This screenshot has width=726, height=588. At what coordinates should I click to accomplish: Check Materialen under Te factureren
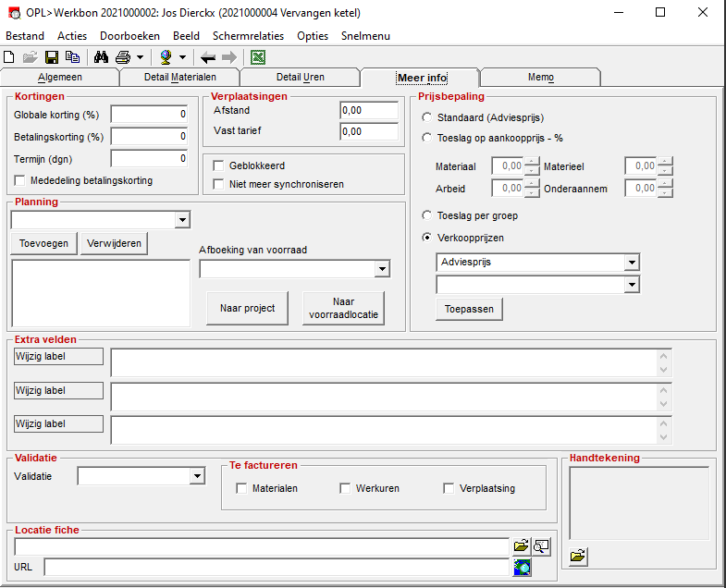click(241, 488)
